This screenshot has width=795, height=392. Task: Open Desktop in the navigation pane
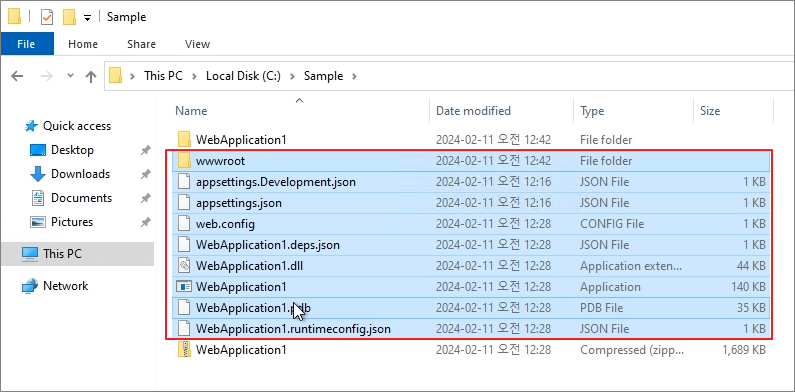[x=73, y=150]
